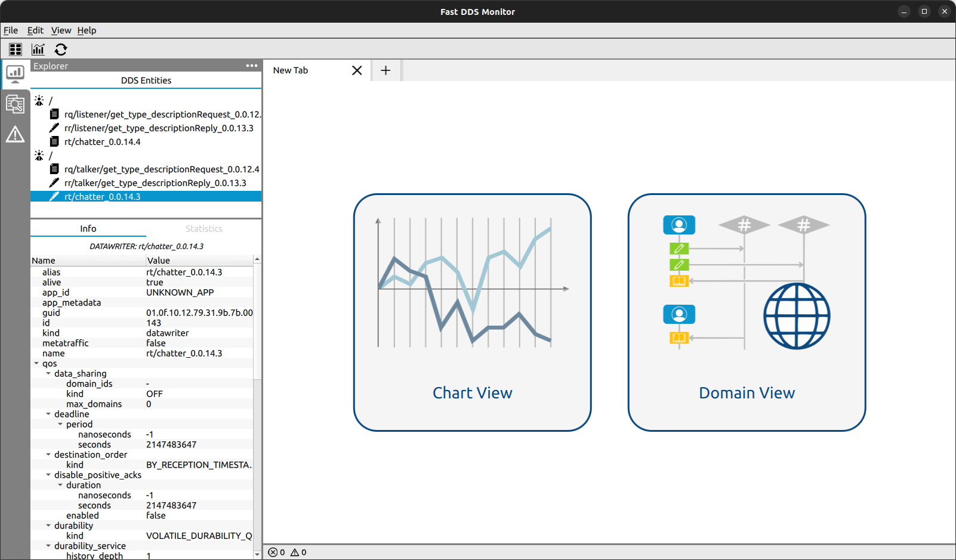The image size is (956, 560).
Task: Click the Explorer panel three-dots options
Action: (251, 66)
